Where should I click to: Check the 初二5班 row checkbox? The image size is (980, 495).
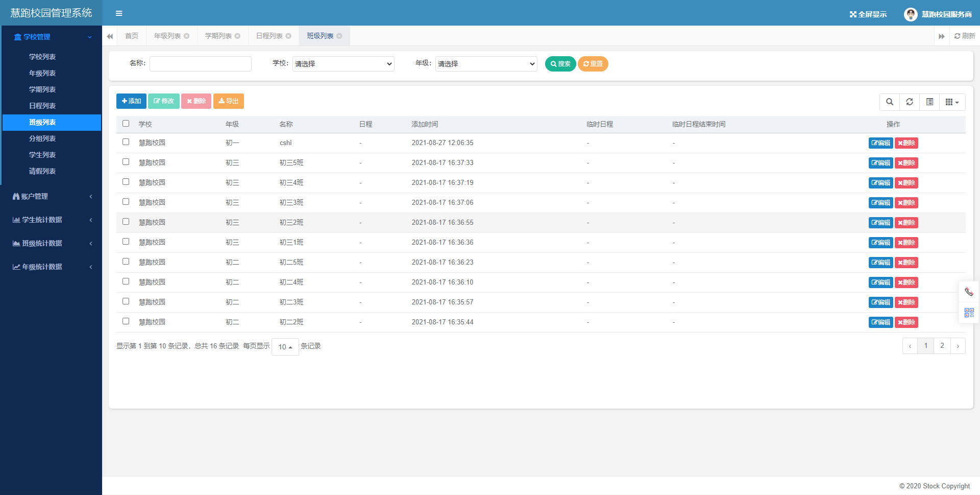coord(126,262)
